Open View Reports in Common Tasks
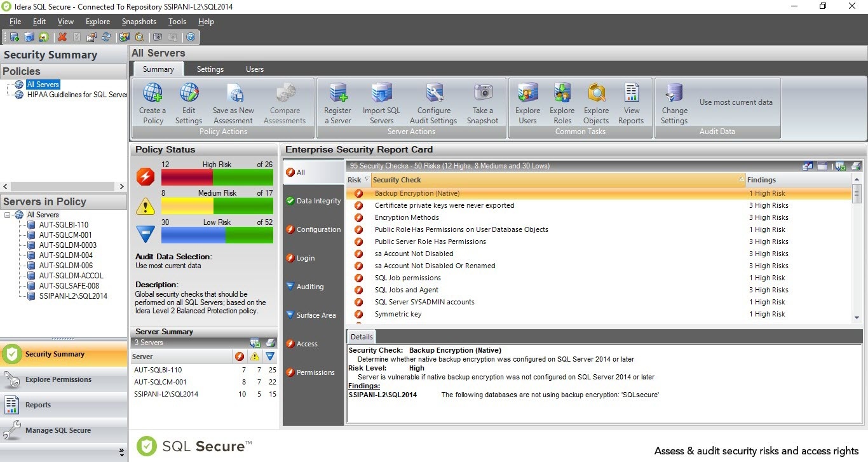 click(631, 104)
